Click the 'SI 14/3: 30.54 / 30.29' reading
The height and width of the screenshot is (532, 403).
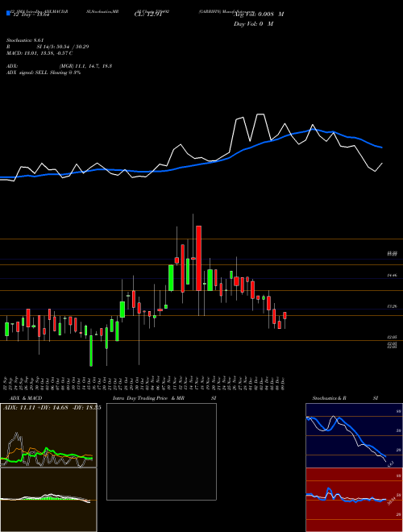pyautogui.click(x=63, y=47)
